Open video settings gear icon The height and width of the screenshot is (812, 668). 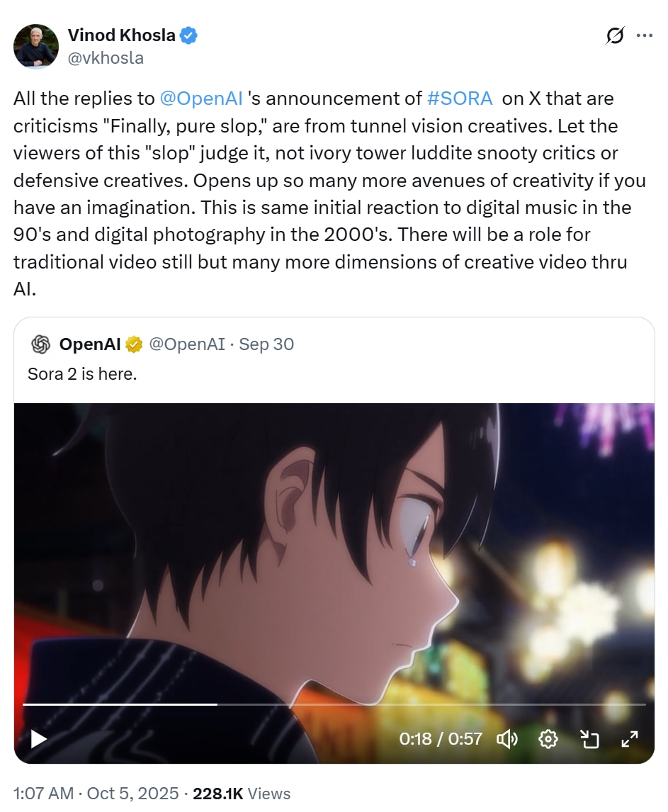pos(548,739)
